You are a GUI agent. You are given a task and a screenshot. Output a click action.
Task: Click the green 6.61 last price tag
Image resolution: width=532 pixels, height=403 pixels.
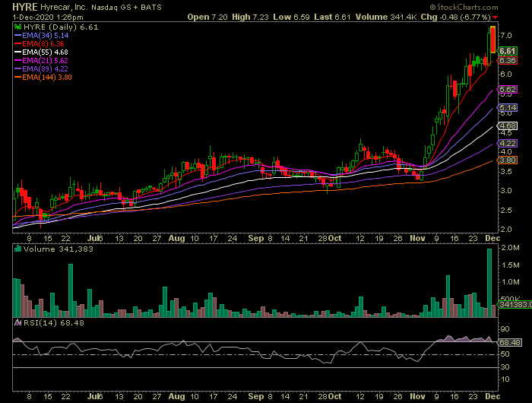(x=507, y=51)
